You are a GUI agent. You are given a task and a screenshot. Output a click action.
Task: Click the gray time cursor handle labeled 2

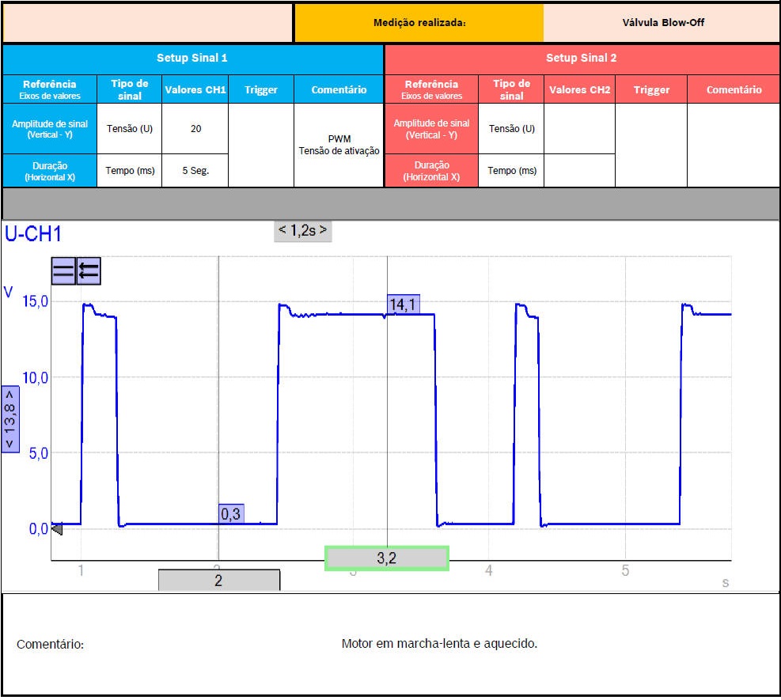point(218,580)
